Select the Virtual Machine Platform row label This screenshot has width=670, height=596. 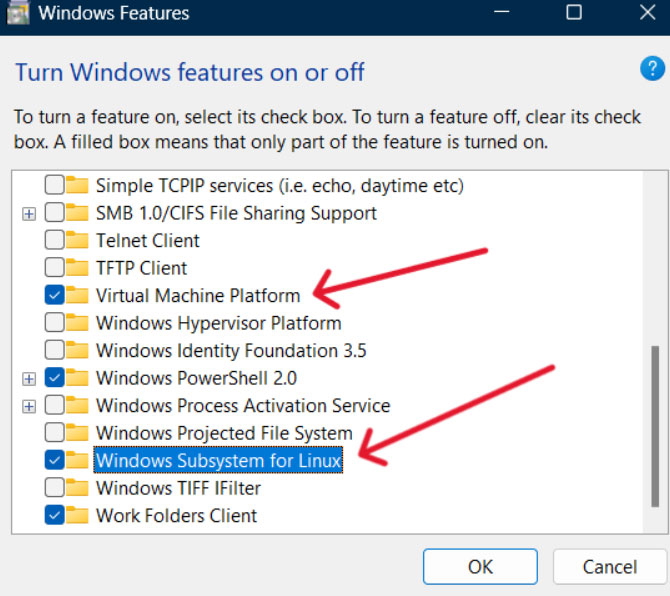click(x=198, y=296)
